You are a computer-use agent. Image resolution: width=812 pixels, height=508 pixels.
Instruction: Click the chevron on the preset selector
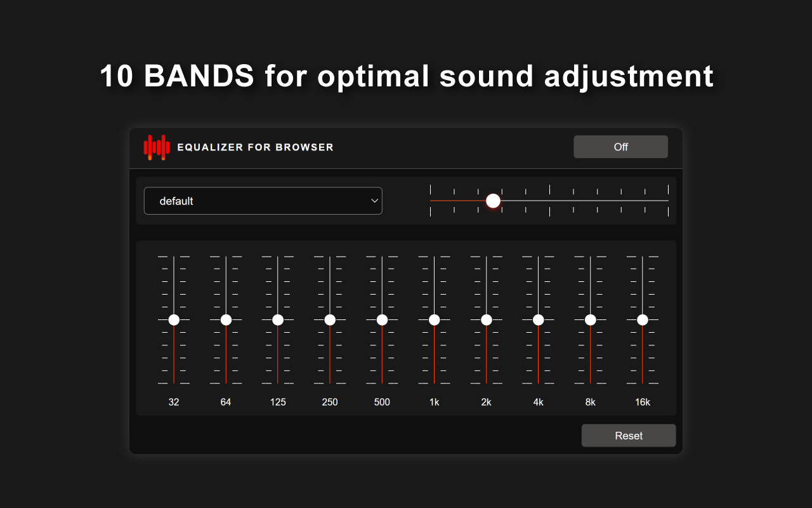click(x=374, y=201)
